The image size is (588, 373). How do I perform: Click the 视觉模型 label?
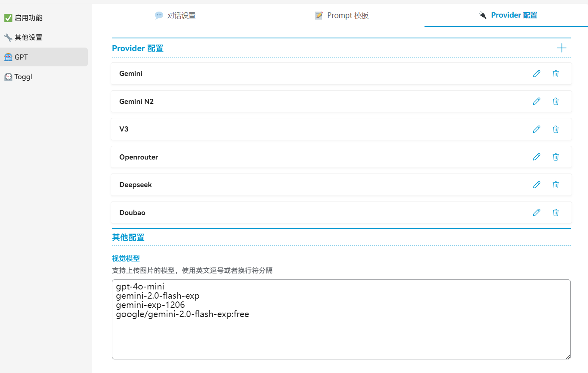126,259
